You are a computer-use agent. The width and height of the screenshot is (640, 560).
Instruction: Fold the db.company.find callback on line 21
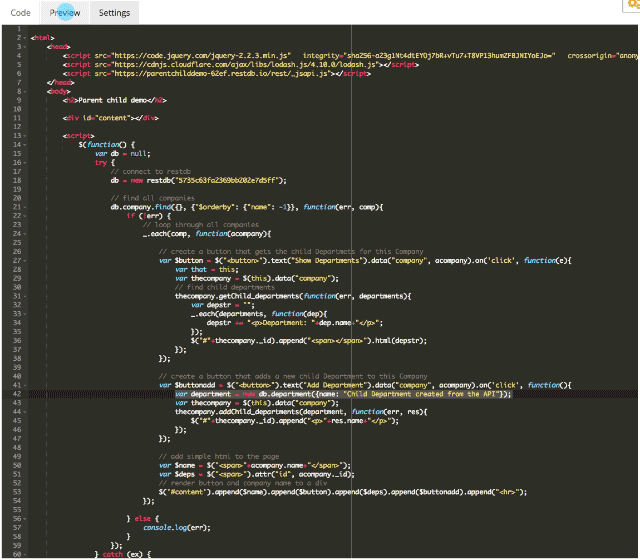tap(25, 207)
